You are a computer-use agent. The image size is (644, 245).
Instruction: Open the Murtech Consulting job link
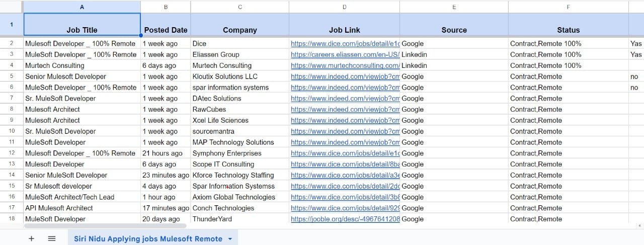pos(345,65)
